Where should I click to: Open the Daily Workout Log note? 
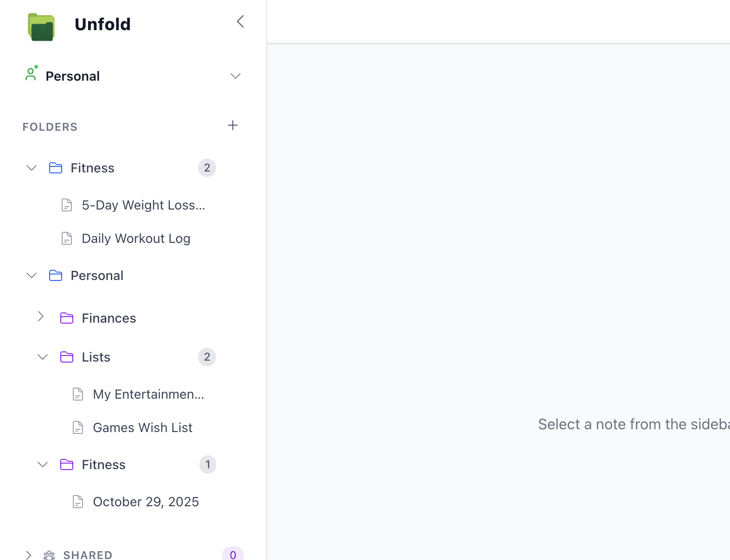pyautogui.click(x=136, y=238)
